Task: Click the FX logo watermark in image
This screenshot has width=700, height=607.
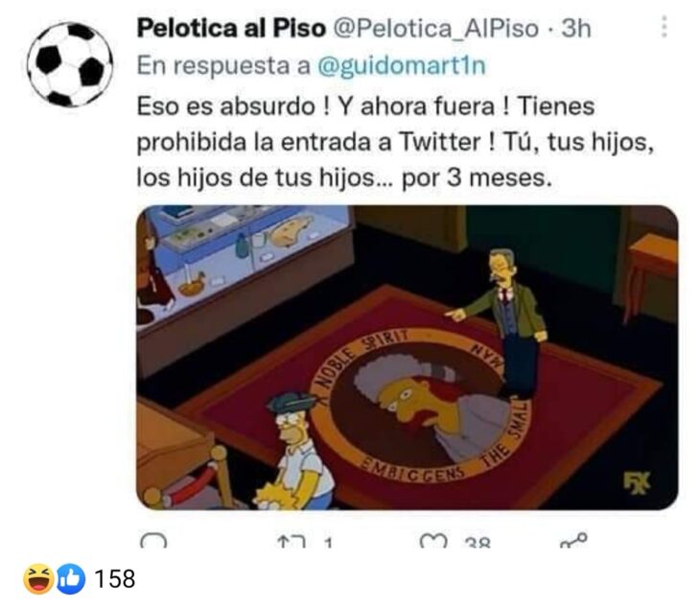Action: pos(637,483)
